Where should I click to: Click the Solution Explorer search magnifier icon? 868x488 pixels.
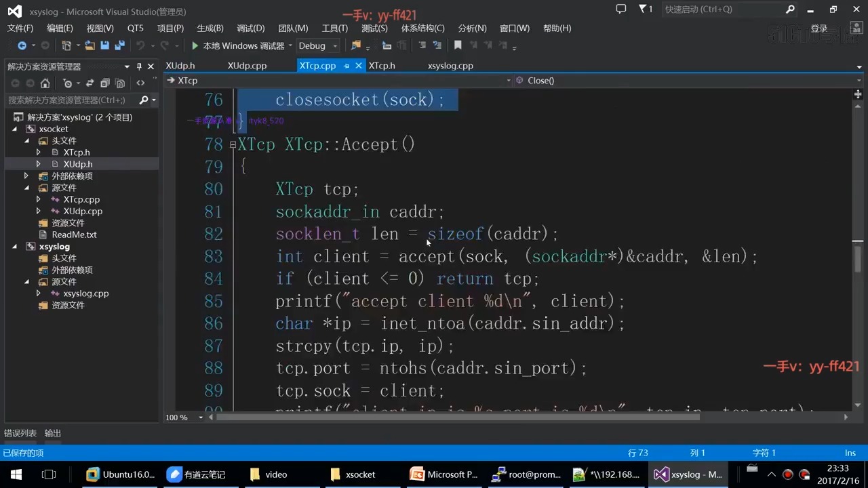(144, 100)
